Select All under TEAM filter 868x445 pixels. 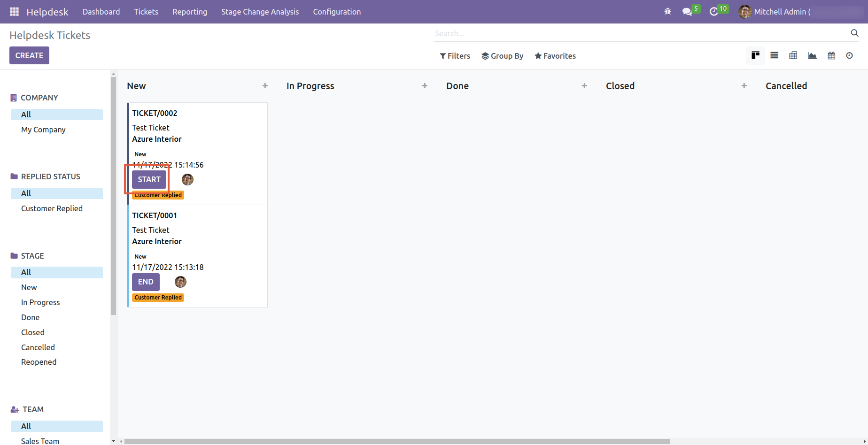(x=57, y=426)
